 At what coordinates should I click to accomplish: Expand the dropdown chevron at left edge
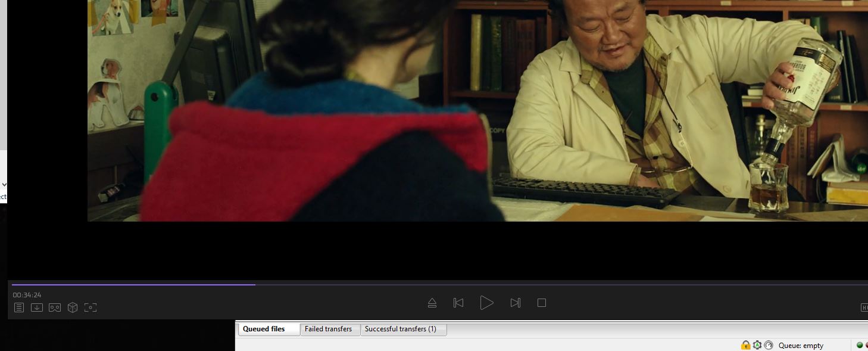click(x=4, y=185)
